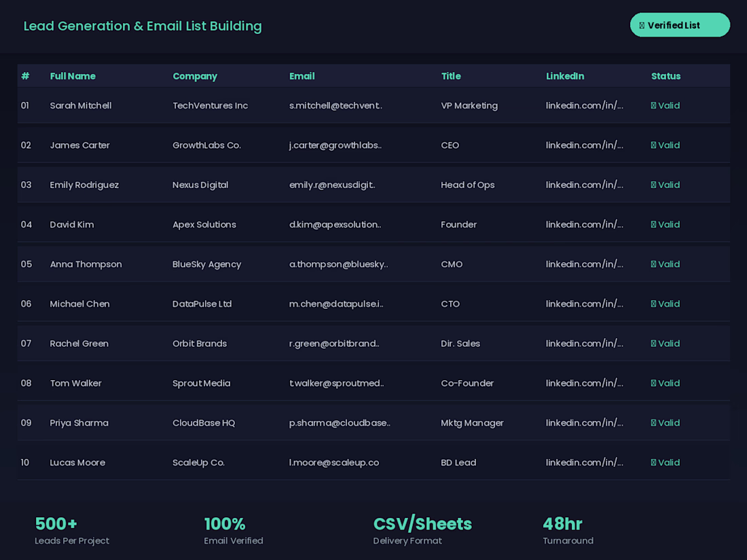Select the James Carter name cell
Screen dimensions: 747x560
(x=79, y=145)
